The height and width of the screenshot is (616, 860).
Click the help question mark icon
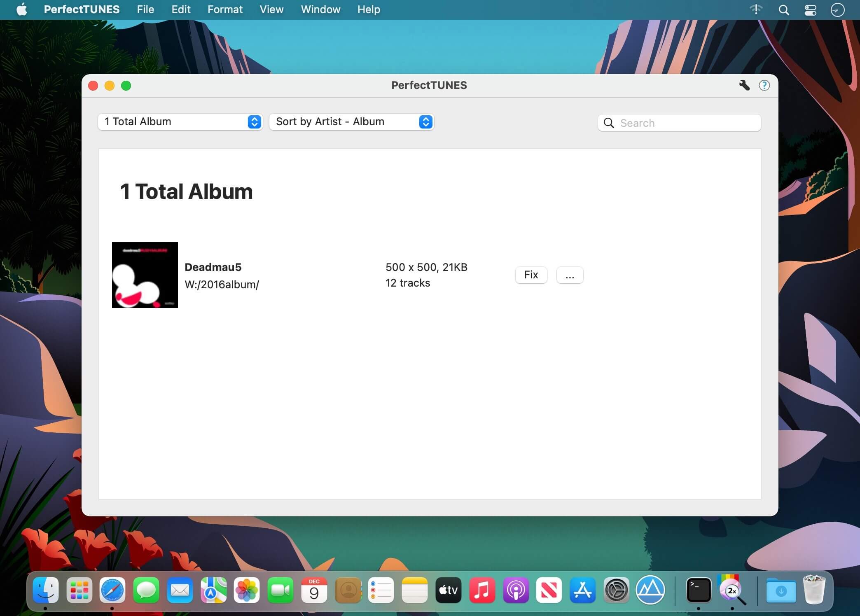[x=764, y=85]
